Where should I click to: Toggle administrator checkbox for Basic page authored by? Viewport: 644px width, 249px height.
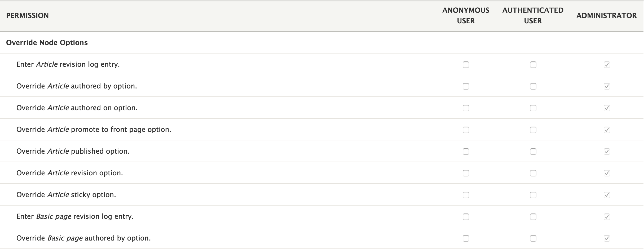pos(607,238)
